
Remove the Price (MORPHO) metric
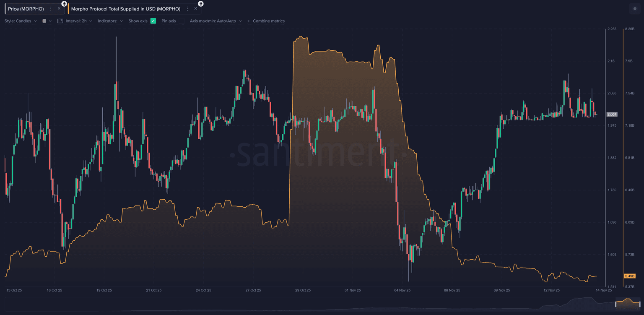click(59, 9)
